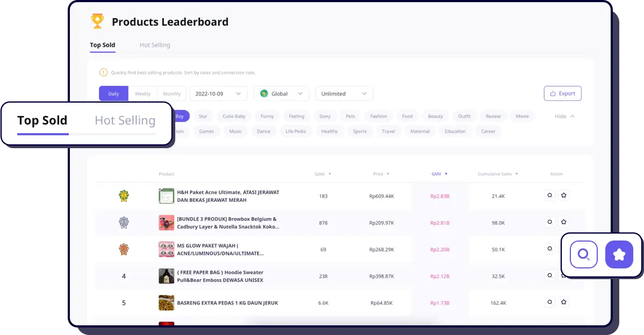Click the Export button
The image size is (644, 335).
tap(562, 93)
